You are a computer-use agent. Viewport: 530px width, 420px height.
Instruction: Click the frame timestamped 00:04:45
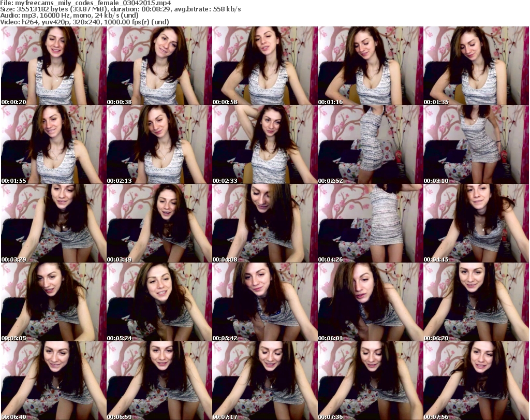point(476,223)
